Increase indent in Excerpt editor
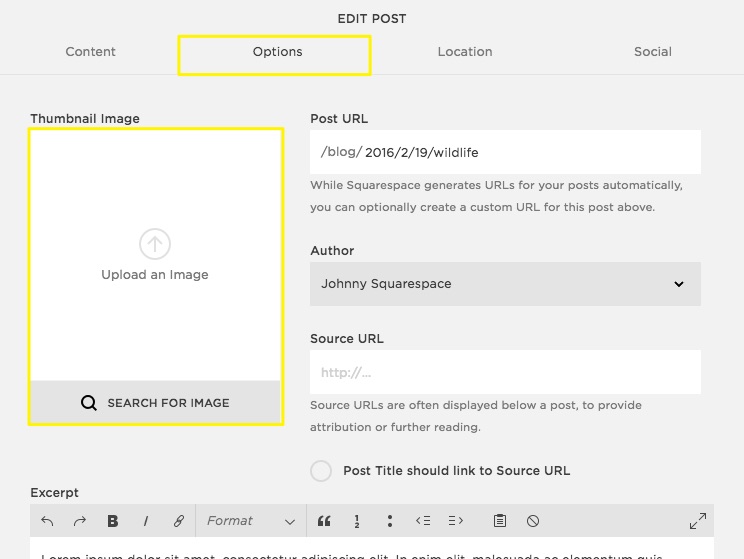This screenshot has height=559, width=744. click(x=456, y=521)
